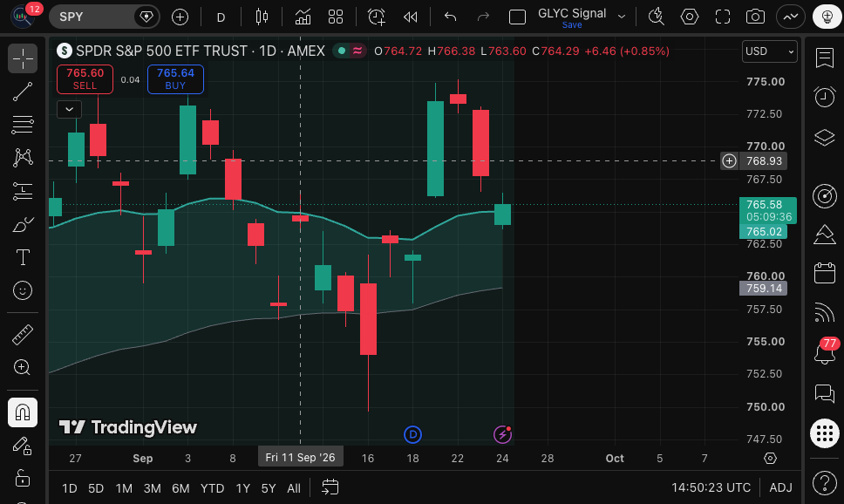
Task: Open the object tree layers panel
Action: (825, 138)
